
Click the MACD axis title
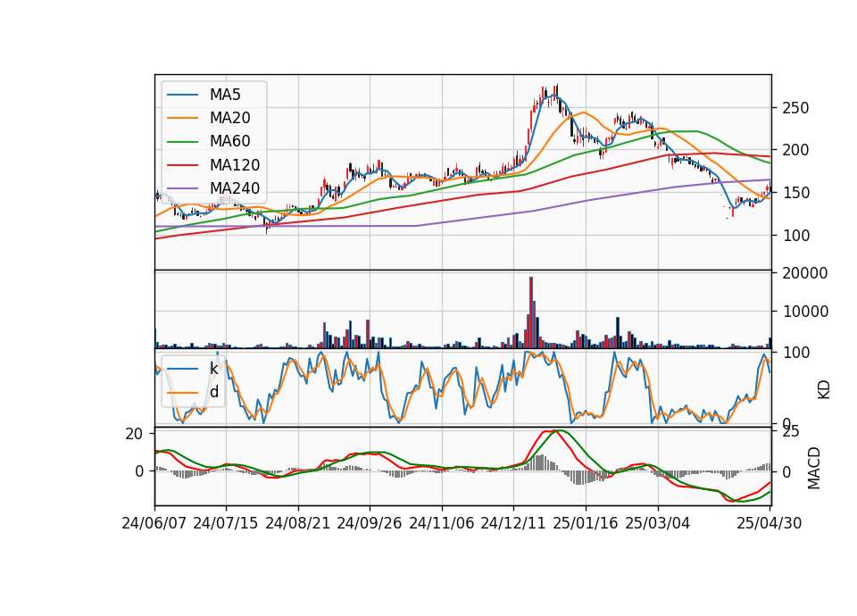[814, 468]
